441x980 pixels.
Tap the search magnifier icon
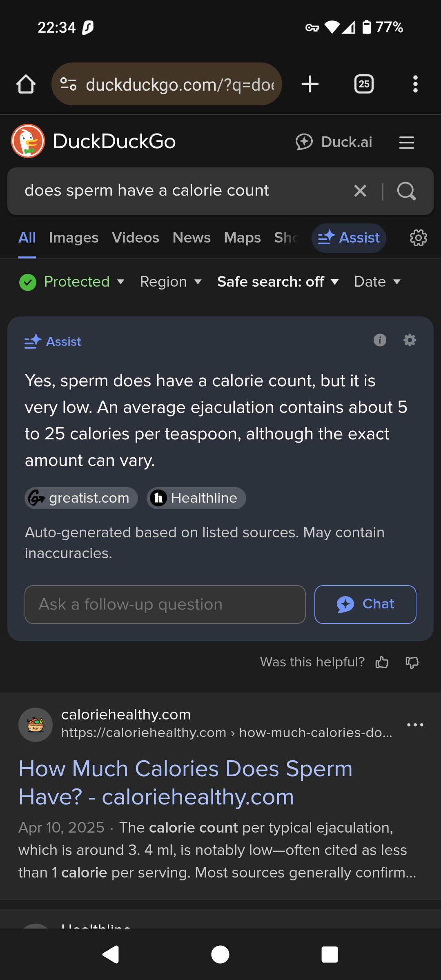(406, 191)
